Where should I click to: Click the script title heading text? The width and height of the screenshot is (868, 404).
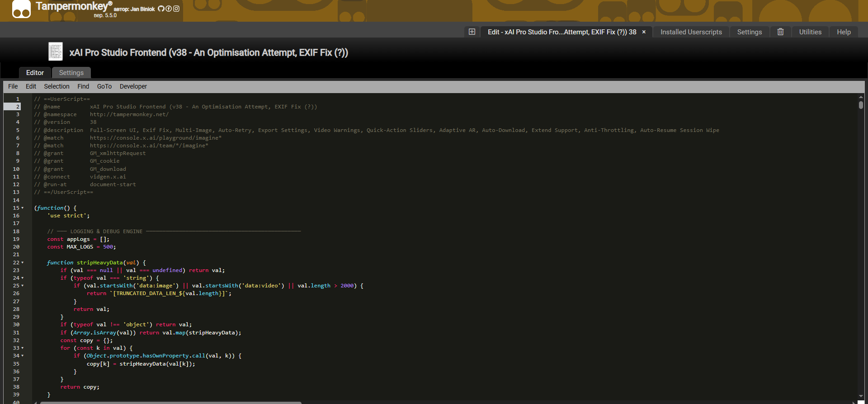click(208, 52)
